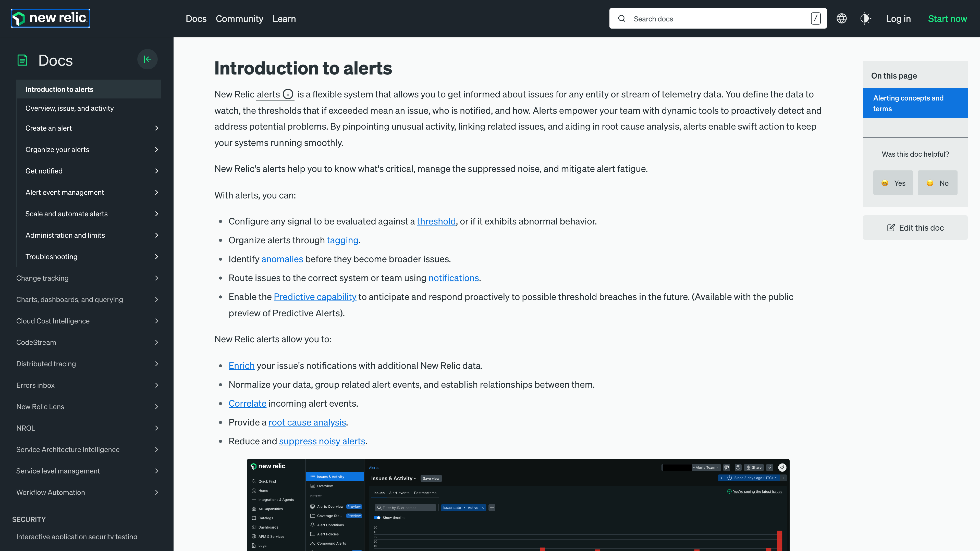
Task: Select No for 'Was this doc helpful?'
Action: (937, 183)
